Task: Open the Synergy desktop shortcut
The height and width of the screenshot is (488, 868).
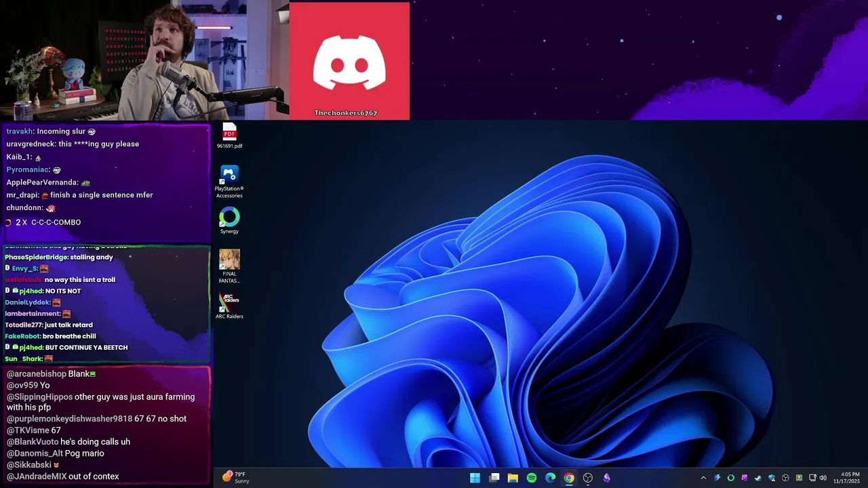Action: click(229, 221)
